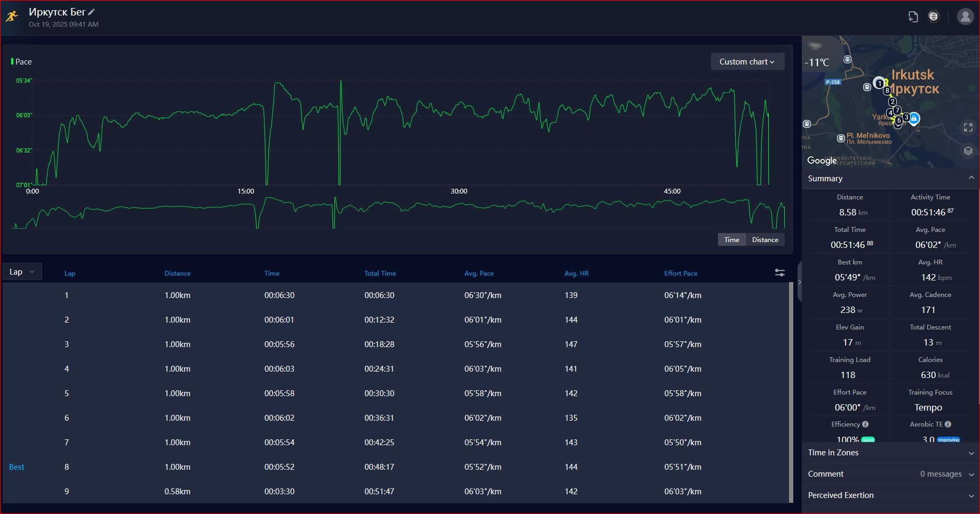This screenshot has height=514, width=980.
Task: Expand the Time in Zones section
Action: click(x=890, y=453)
